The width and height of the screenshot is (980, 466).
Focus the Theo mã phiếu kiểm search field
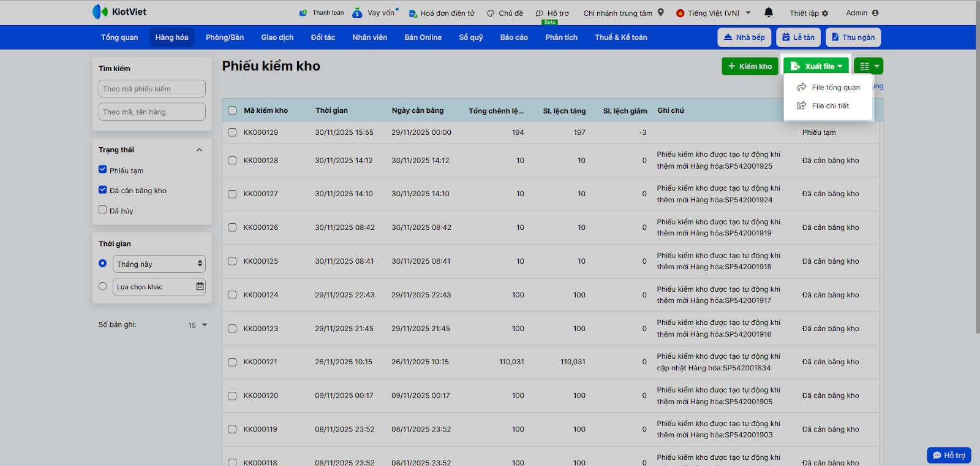[x=152, y=89]
